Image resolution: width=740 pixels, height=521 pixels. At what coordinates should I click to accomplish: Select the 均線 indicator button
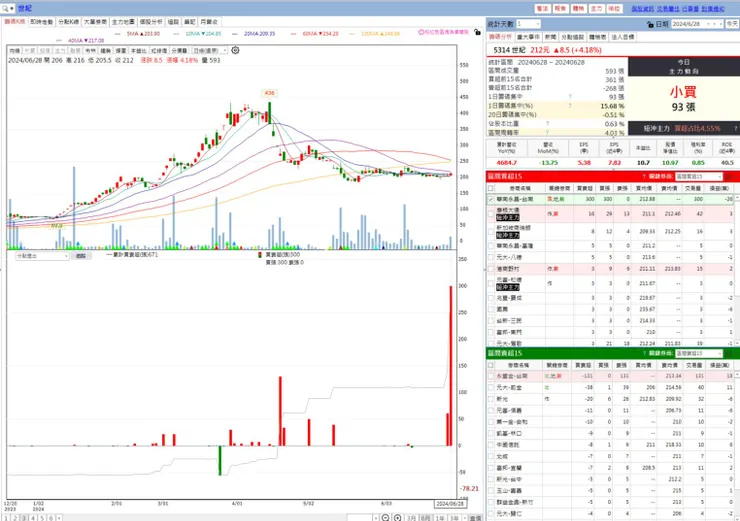pyautogui.click(x=15, y=50)
